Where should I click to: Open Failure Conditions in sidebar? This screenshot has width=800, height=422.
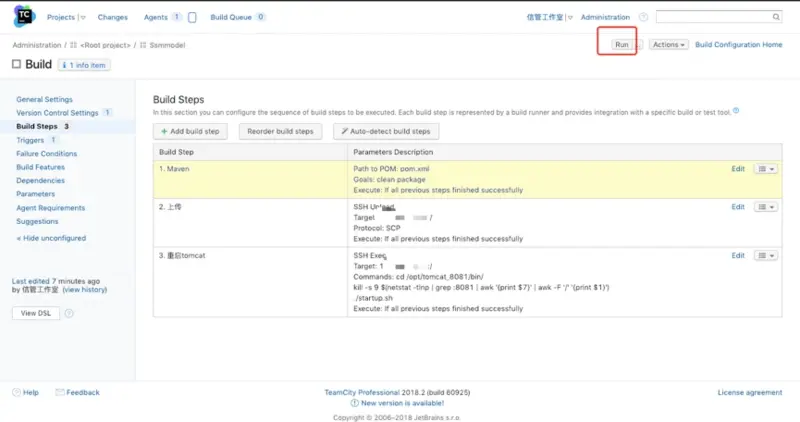pos(46,154)
